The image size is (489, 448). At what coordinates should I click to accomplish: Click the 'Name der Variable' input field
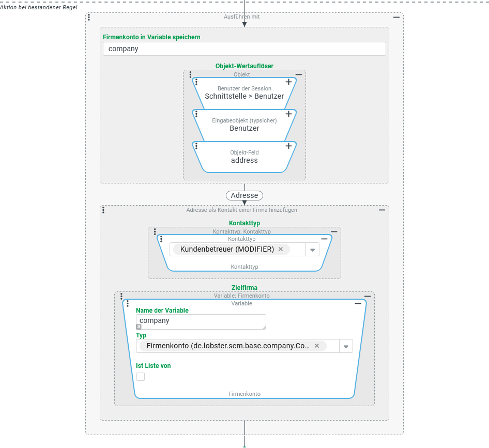pos(201,321)
